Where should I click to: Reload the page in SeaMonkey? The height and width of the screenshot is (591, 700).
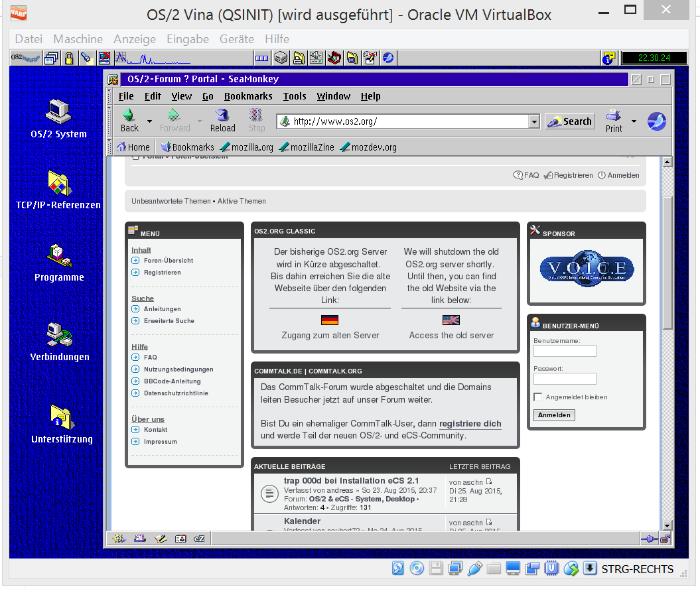click(x=223, y=121)
